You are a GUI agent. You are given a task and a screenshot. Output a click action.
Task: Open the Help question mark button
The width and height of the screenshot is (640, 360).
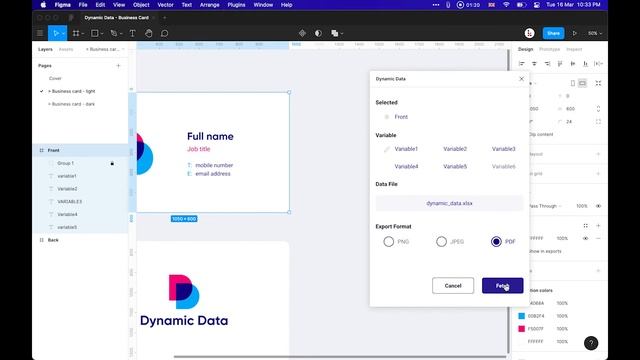[x=591, y=343]
